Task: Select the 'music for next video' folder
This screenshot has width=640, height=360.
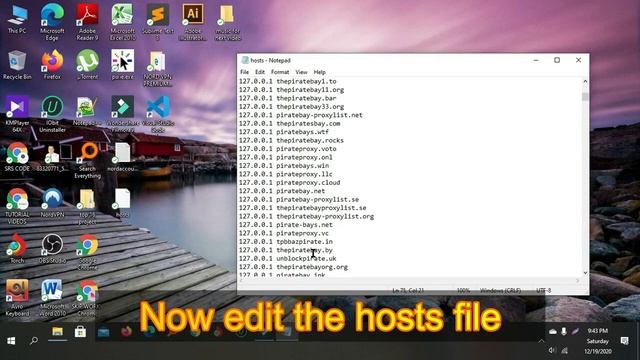Action: click(228, 22)
